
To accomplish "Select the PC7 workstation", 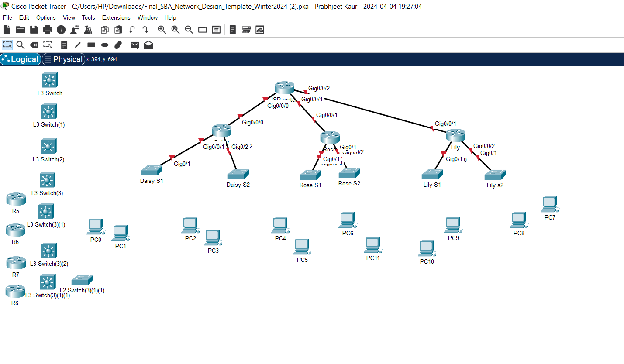I will point(549,203).
